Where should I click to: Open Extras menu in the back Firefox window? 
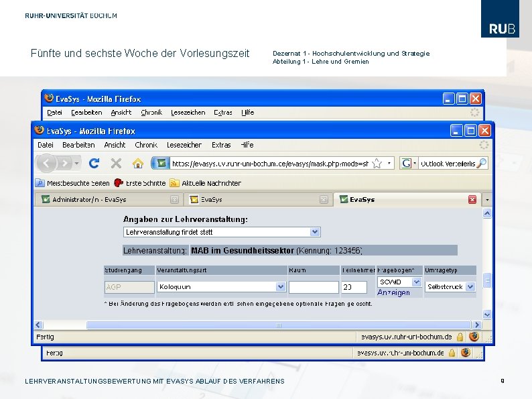tap(223, 113)
